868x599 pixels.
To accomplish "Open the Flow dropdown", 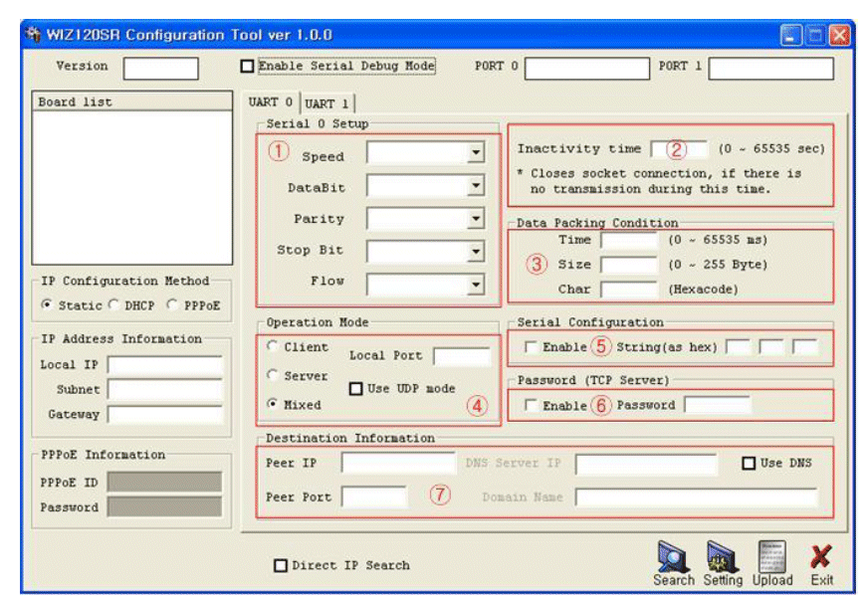I will tap(476, 286).
